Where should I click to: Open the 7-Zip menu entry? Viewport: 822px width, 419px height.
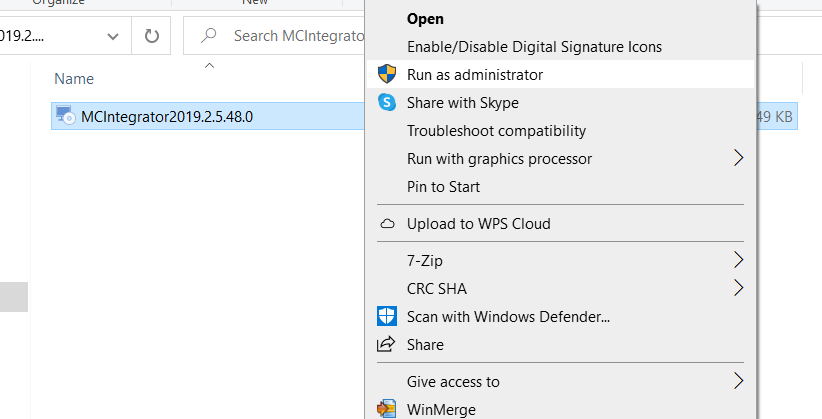(560, 260)
